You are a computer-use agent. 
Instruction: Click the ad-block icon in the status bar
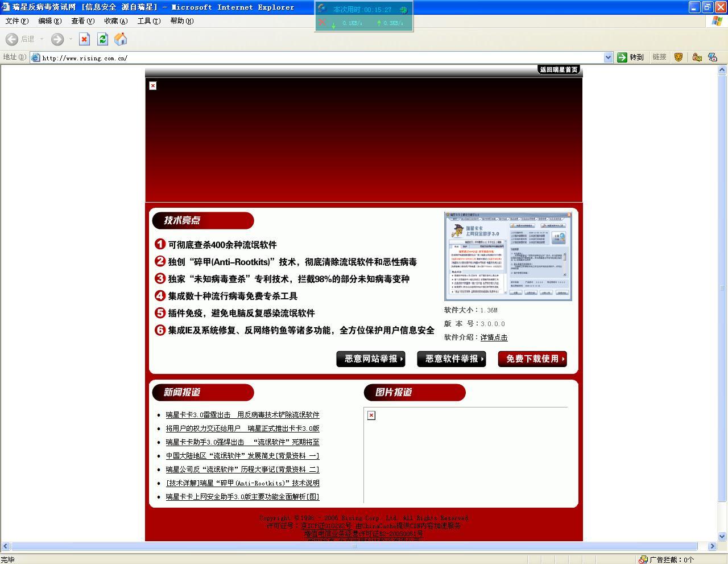pos(643,559)
